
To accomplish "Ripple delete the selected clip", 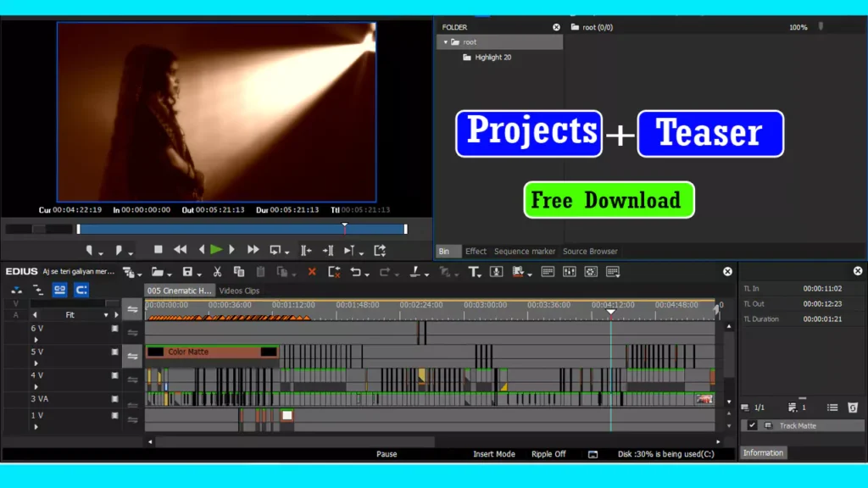I will (x=334, y=272).
